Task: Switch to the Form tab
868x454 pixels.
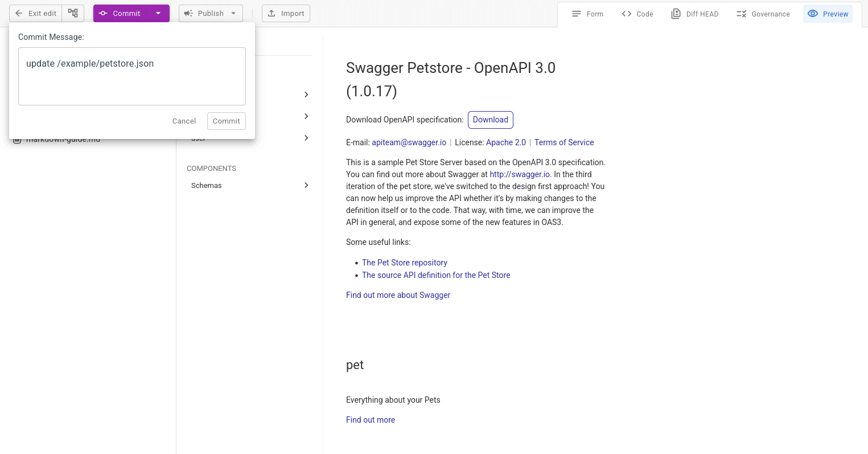Action: [x=587, y=14]
